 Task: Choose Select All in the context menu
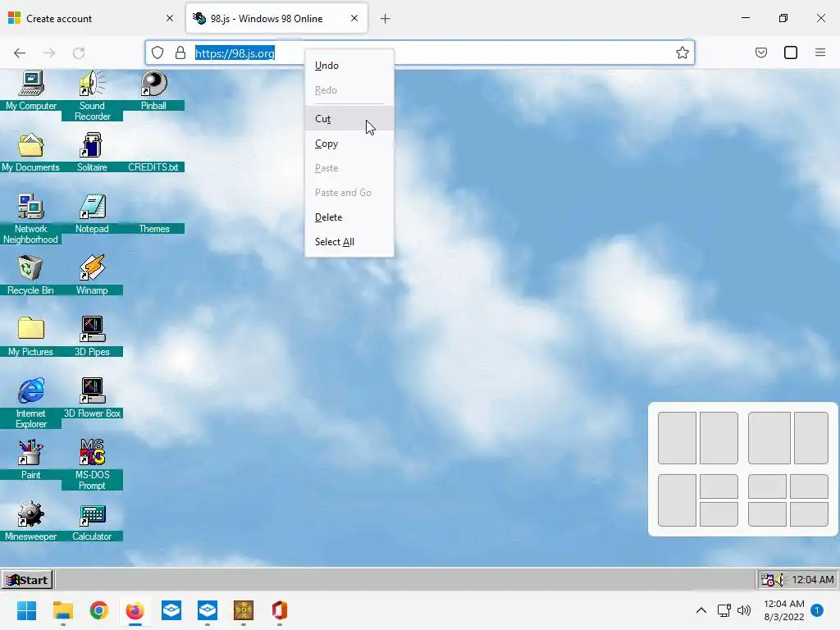349,242
